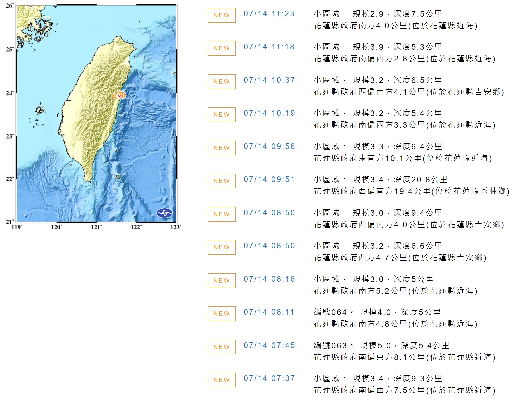Open the 07/14 07:45 earthquake report
This screenshot has width=532, height=400.
[269, 346]
